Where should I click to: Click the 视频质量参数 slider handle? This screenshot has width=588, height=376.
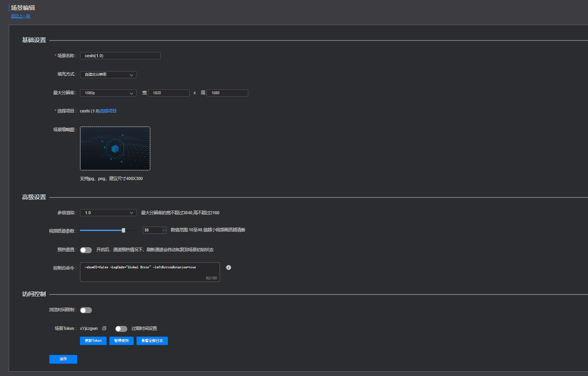coord(123,230)
